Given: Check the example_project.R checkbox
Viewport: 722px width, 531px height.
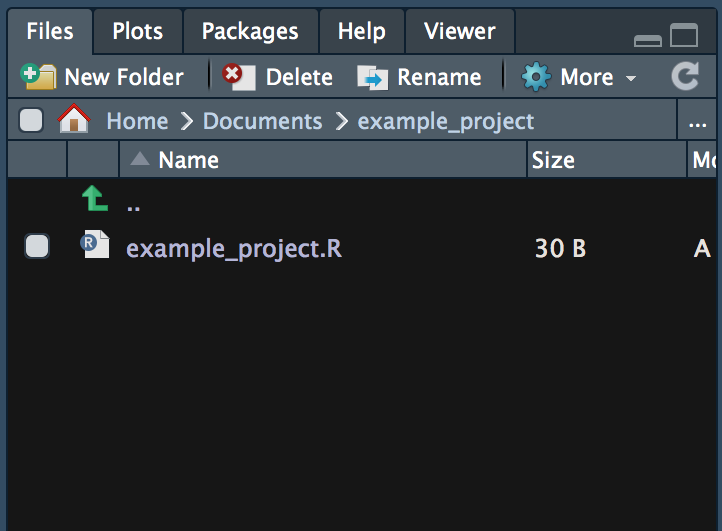Looking at the screenshot, I should point(37,246).
